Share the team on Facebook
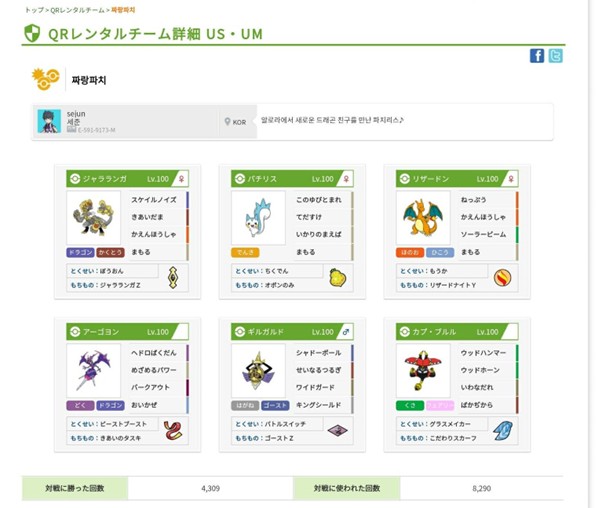This screenshot has width=602, height=508. 537,56
